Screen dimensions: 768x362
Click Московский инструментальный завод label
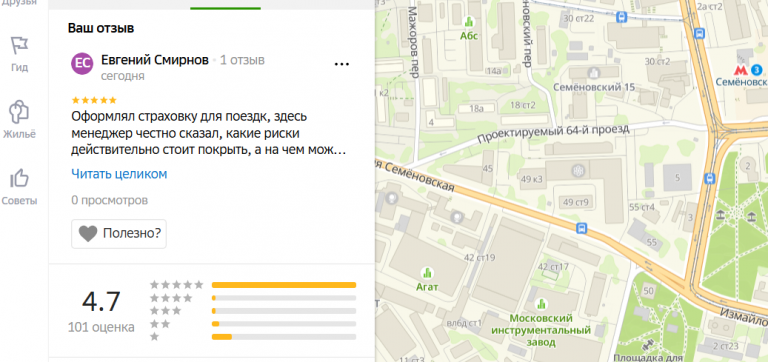(541, 330)
